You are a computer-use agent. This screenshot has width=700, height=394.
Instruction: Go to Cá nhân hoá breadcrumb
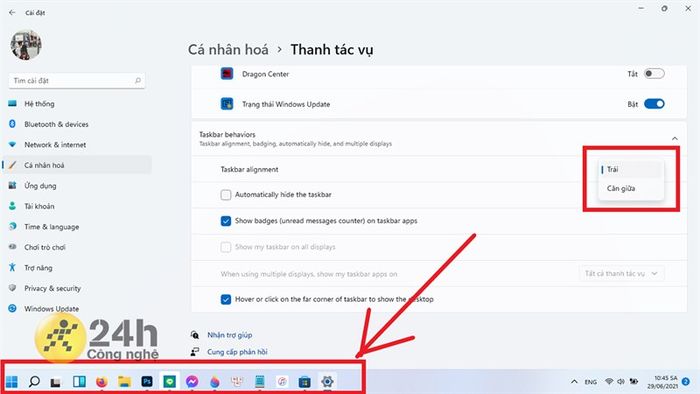[228, 50]
